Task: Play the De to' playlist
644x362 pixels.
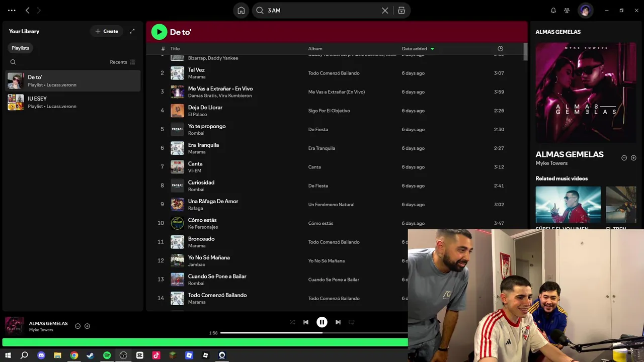Action: pos(159,32)
